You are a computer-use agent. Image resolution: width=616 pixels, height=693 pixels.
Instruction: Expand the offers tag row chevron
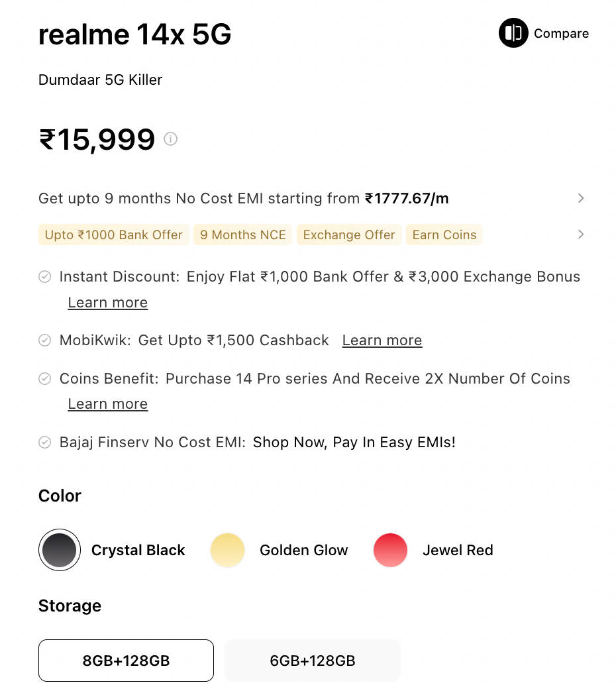581,235
